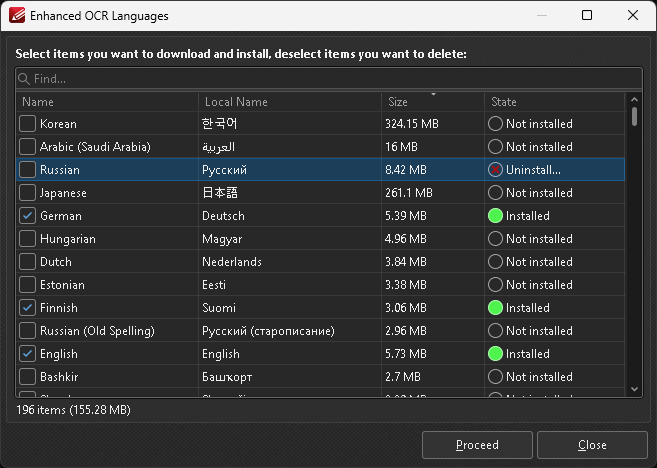The image size is (657, 468).
Task: Check the Korean language checkbox
Action: pyautogui.click(x=27, y=124)
